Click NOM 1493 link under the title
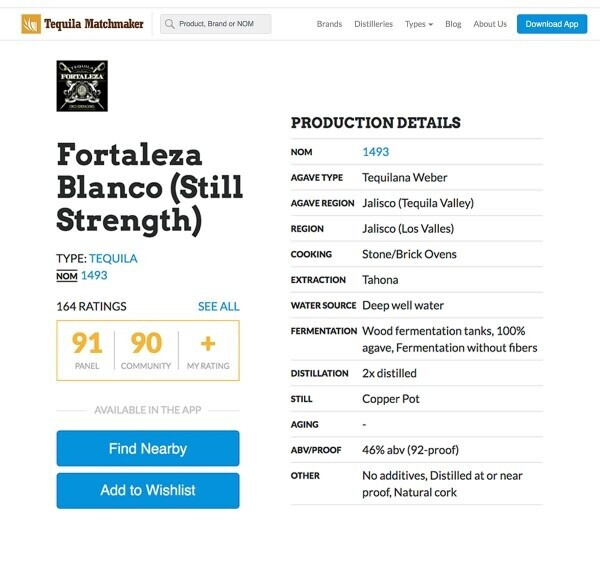This screenshot has height=564, width=600. point(94,276)
